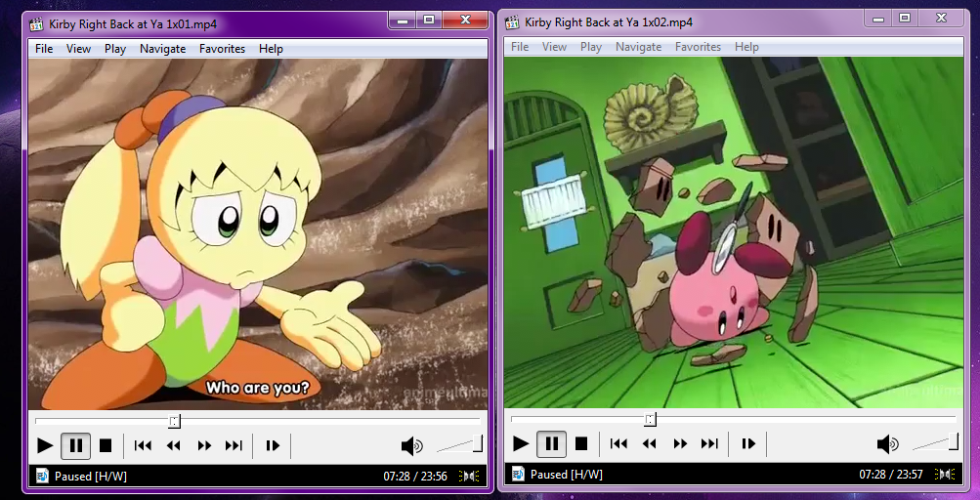The image size is (980, 500).
Task: Maximize the Kirby 1x02.mp4 window
Action: (x=905, y=19)
